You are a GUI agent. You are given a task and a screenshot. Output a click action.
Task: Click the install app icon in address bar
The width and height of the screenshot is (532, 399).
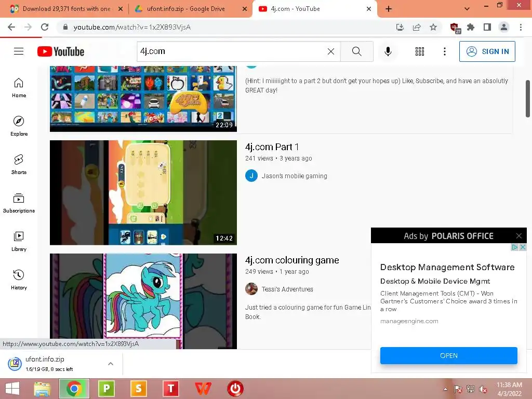click(x=400, y=27)
